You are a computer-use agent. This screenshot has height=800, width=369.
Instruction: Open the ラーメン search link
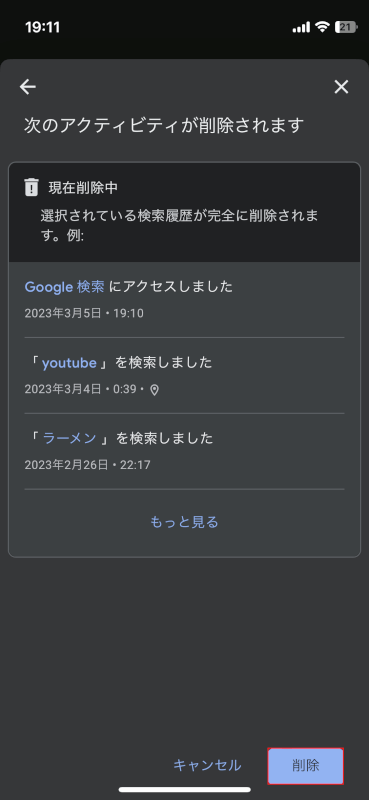tap(70, 438)
